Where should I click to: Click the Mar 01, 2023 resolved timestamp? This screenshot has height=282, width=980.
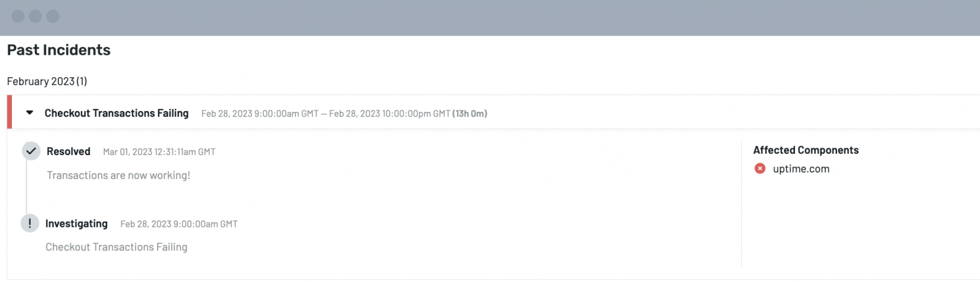[x=159, y=152]
